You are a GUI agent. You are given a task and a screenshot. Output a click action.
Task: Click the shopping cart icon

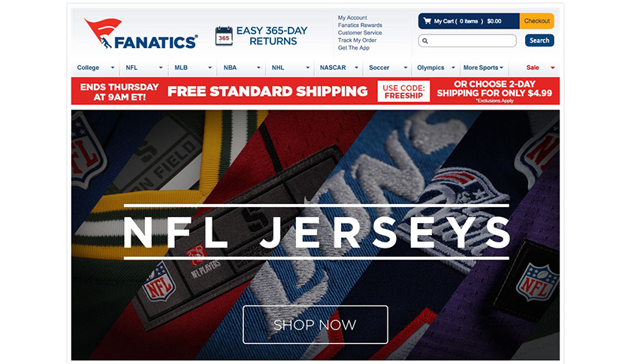tap(427, 21)
